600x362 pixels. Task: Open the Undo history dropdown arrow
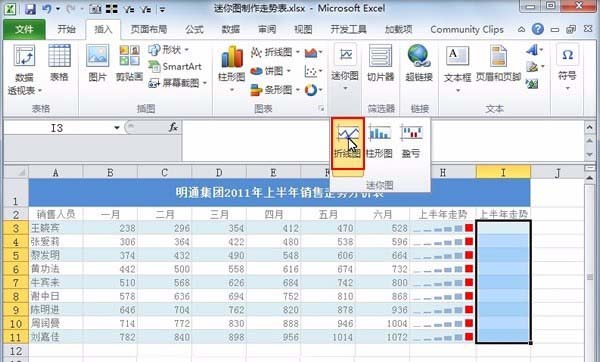pyautogui.click(x=58, y=8)
